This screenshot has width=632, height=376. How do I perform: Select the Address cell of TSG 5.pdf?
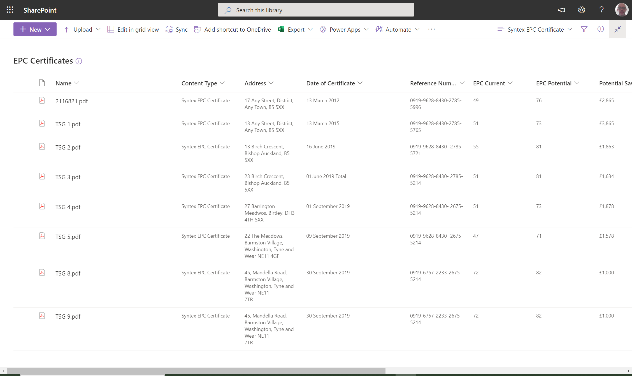pos(269,246)
